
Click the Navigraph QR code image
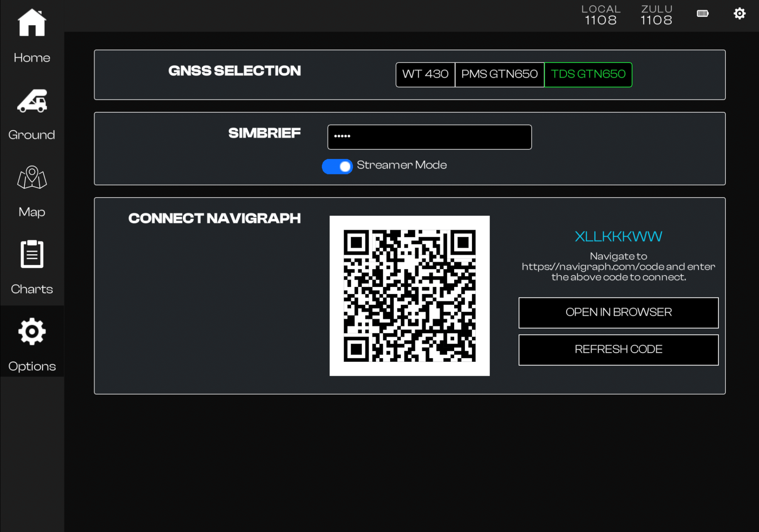coord(409,296)
